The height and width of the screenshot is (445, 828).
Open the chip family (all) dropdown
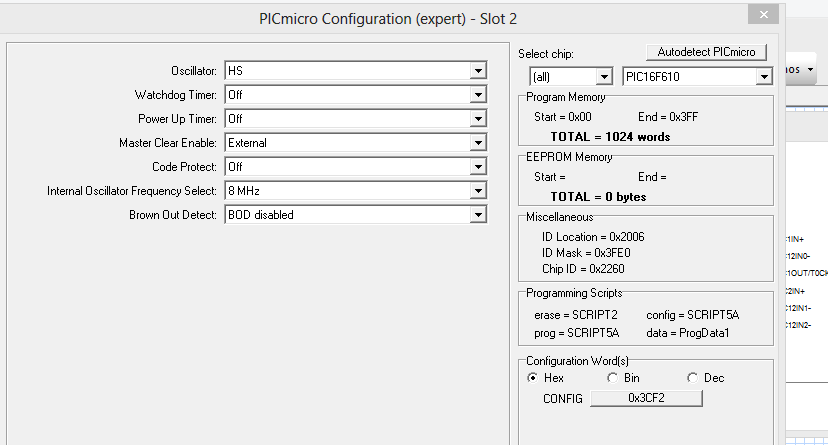point(604,77)
